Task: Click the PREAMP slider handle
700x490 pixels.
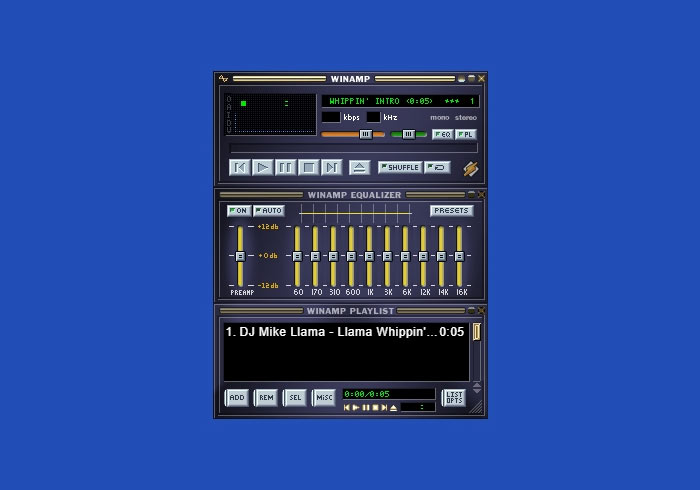Action: point(240,256)
